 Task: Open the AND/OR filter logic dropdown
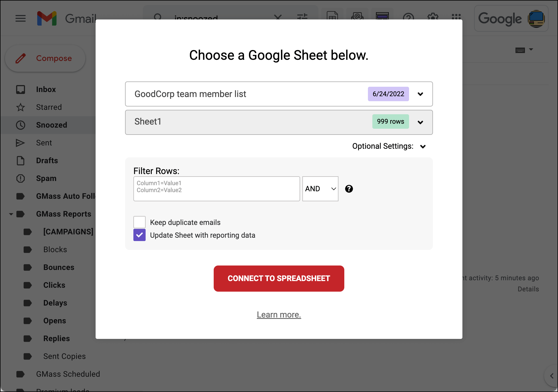(x=320, y=189)
